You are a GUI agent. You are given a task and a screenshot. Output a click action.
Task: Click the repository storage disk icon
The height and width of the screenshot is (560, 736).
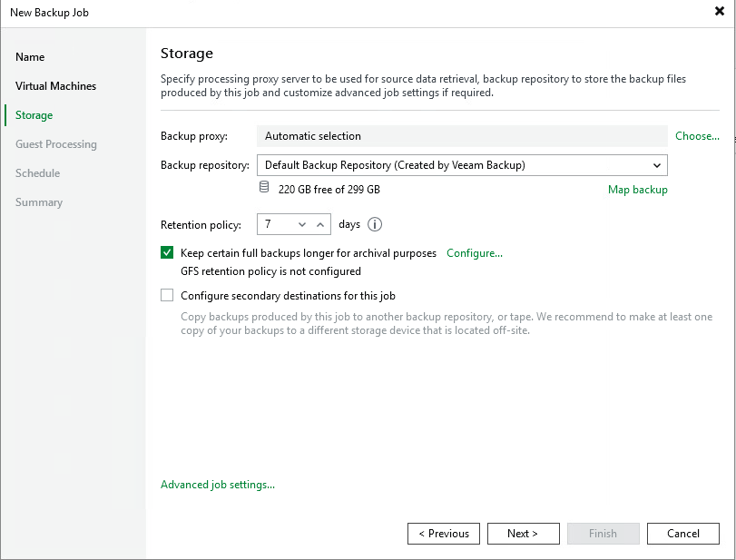pos(263,186)
